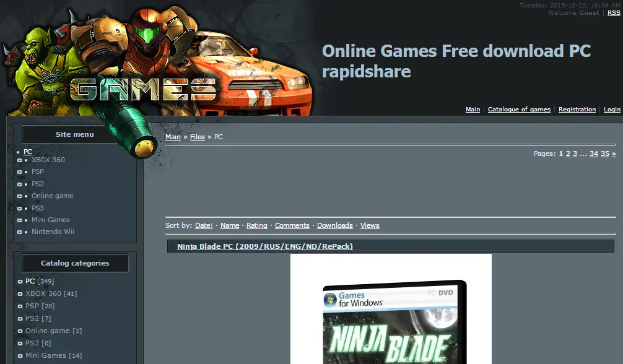The image size is (623, 364).
Task: Open catalog category PS3 [0]
Action: click(38, 342)
